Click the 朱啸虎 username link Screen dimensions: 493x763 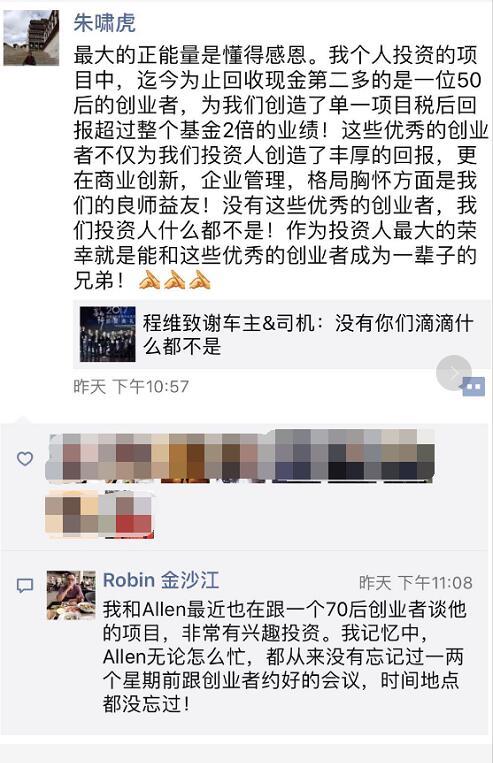[x=105, y=23]
